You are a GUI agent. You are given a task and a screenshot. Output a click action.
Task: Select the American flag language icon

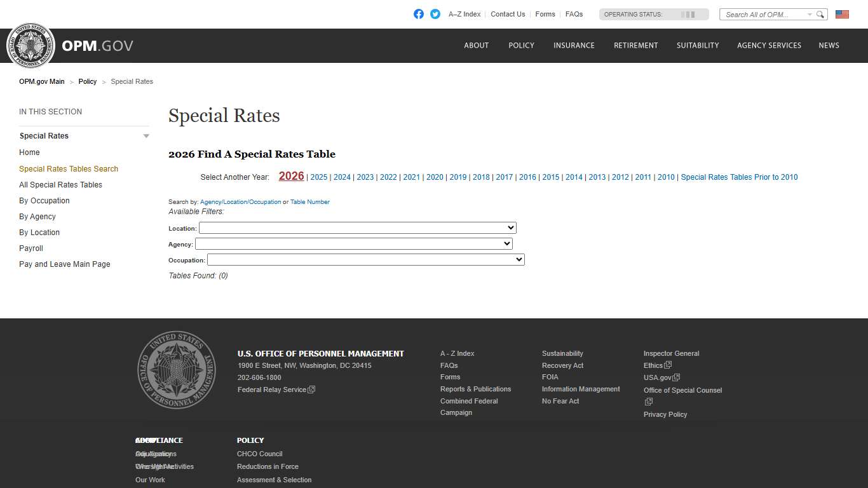[x=842, y=13]
